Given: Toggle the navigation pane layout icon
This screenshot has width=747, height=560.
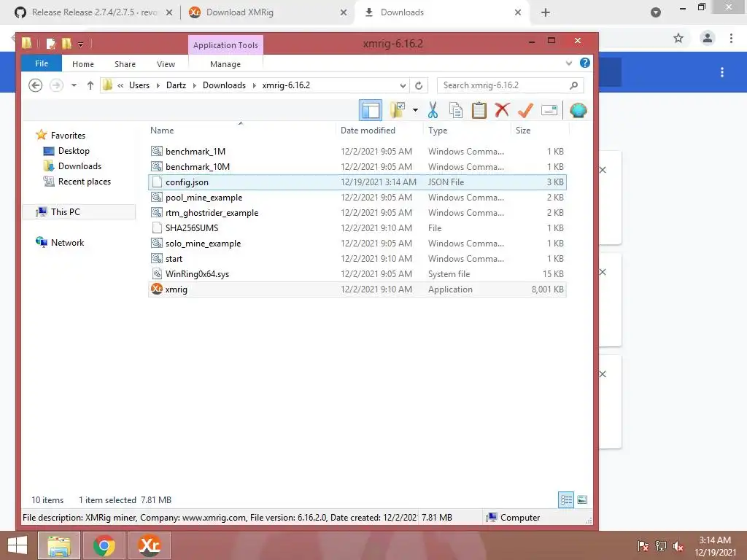Looking at the screenshot, I should pyautogui.click(x=370, y=111).
